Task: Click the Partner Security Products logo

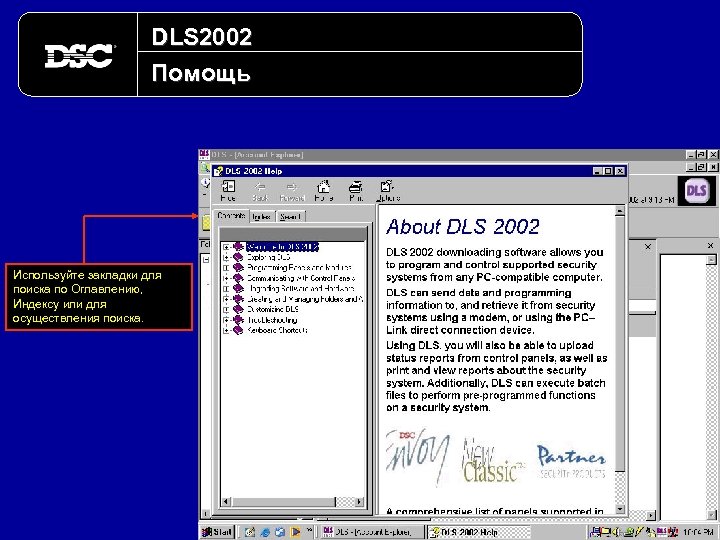Action: tap(571, 461)
